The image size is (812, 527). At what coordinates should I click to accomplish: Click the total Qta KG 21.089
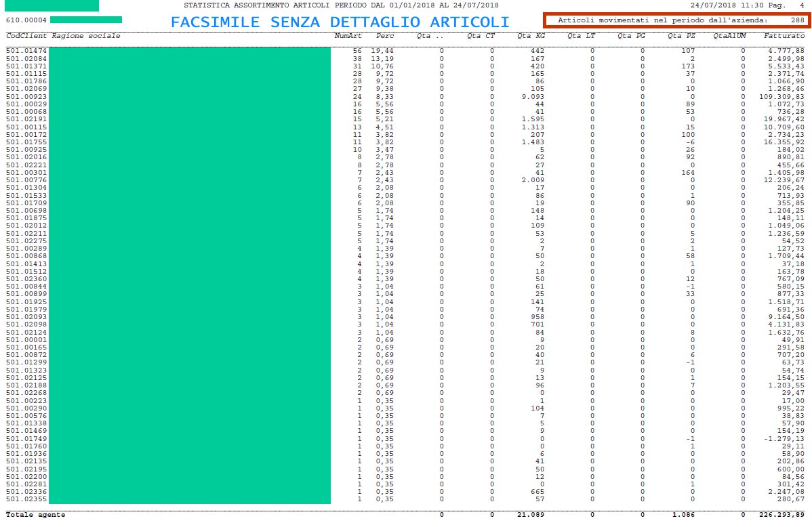pyautogui.click(x=531, y=515)
